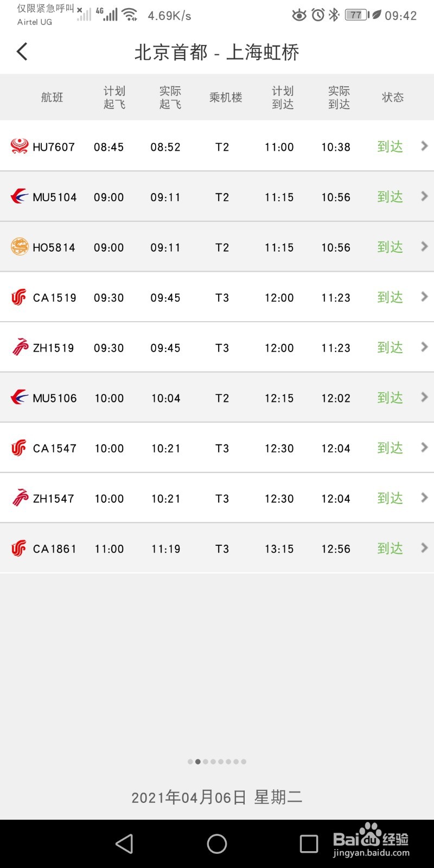Tap the page indicator dots
The height and width of the screenshot is (868, 434).
217,762
